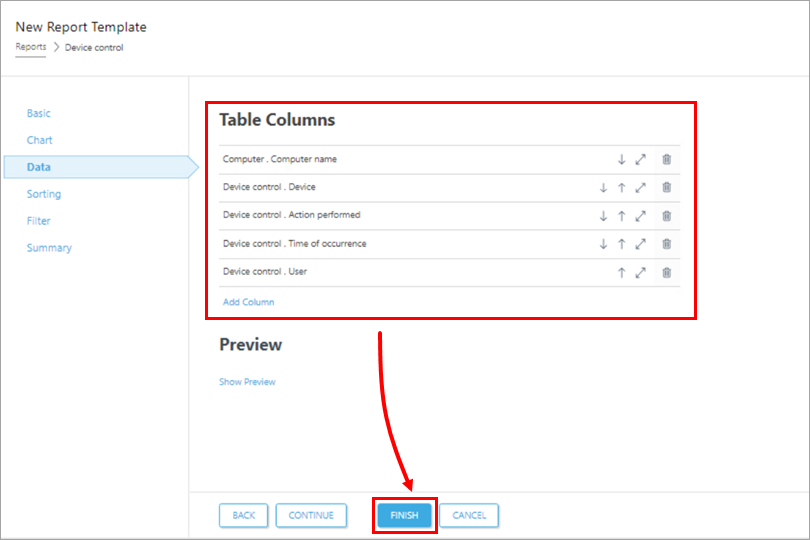Switch to the Chart section

pos(40,141)
